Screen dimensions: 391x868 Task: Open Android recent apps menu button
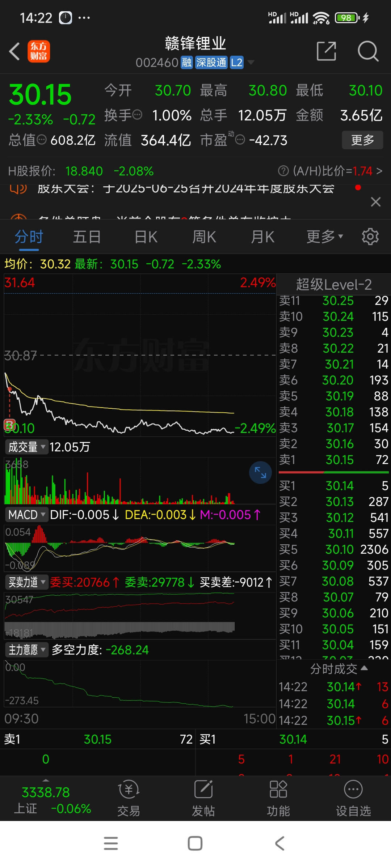tap(111, 843)
